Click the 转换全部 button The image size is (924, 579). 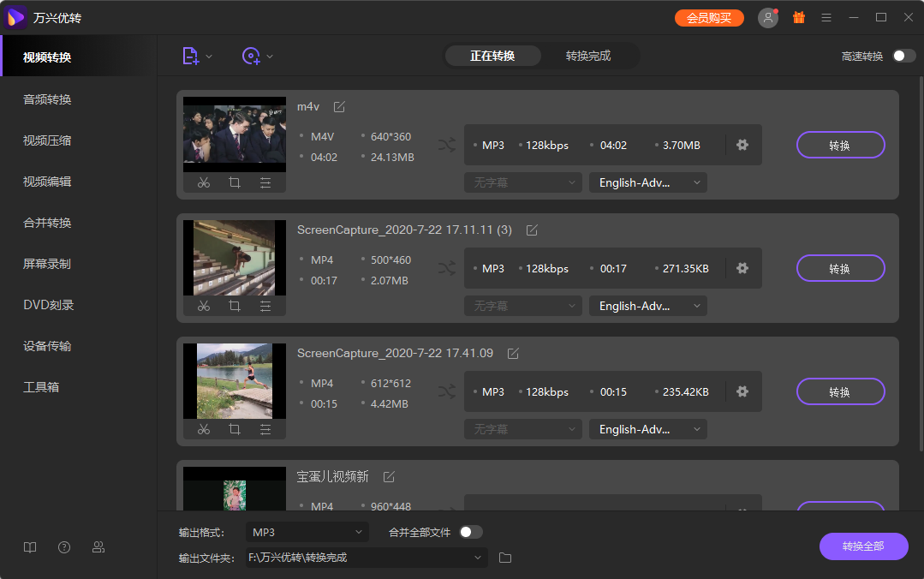(x=863, y=546)
